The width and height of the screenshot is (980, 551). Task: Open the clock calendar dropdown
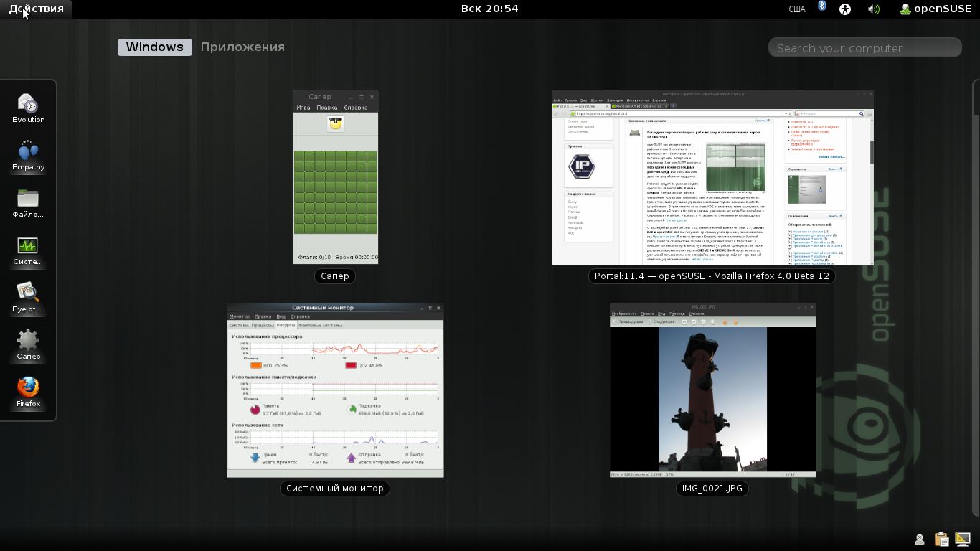coord(489,9)
